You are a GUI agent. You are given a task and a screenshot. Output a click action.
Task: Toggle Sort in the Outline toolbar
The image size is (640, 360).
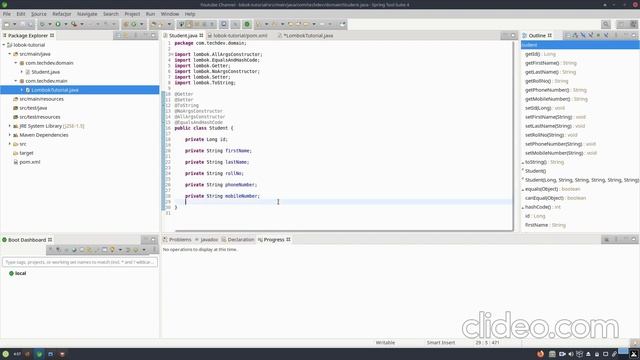[576, 36]
